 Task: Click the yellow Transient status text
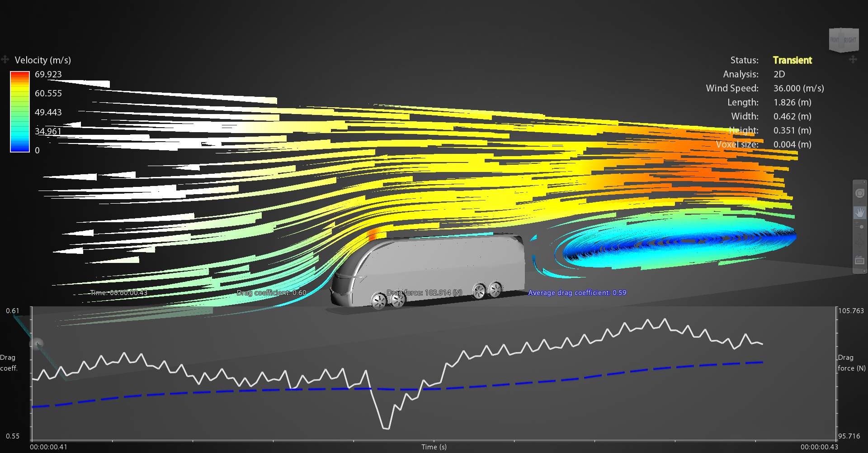(792, 60)
